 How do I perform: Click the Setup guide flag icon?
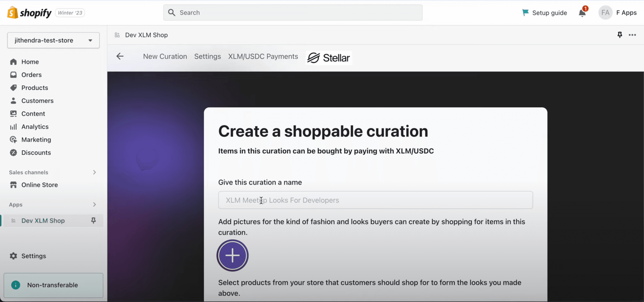tap(525, 13)
